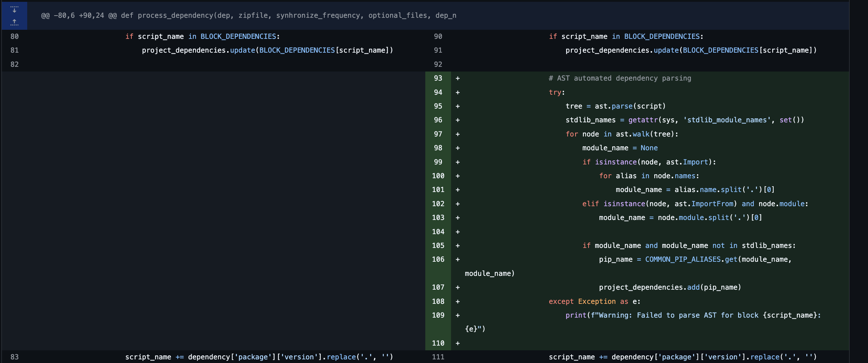Select added line number 102

438,204
